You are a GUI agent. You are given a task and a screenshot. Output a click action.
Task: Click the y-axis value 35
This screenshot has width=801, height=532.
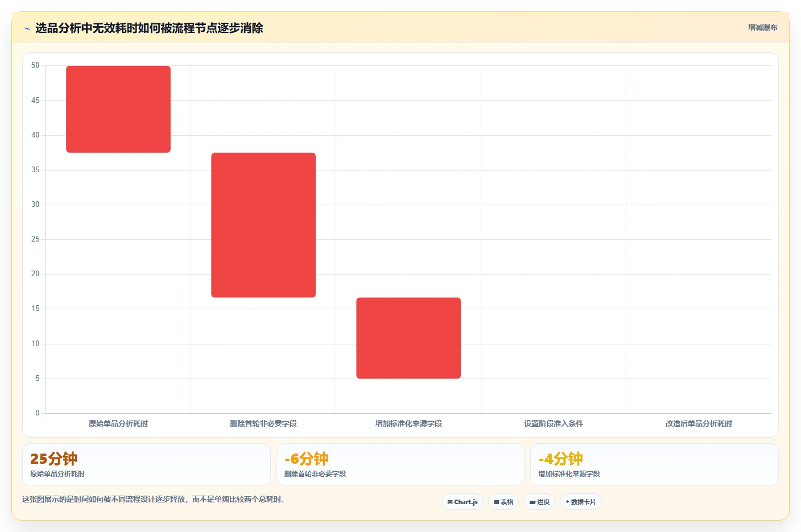coord(35,170)
